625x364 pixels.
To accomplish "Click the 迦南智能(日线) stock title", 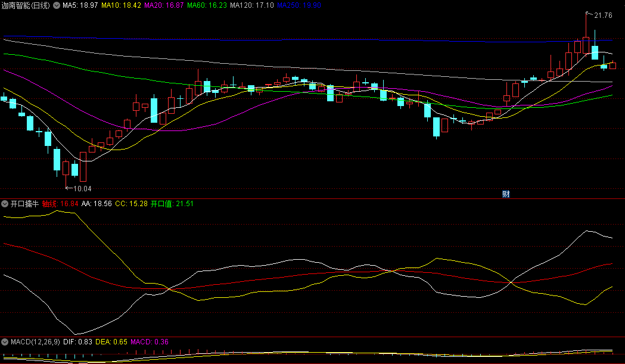I will click(26, 5).
